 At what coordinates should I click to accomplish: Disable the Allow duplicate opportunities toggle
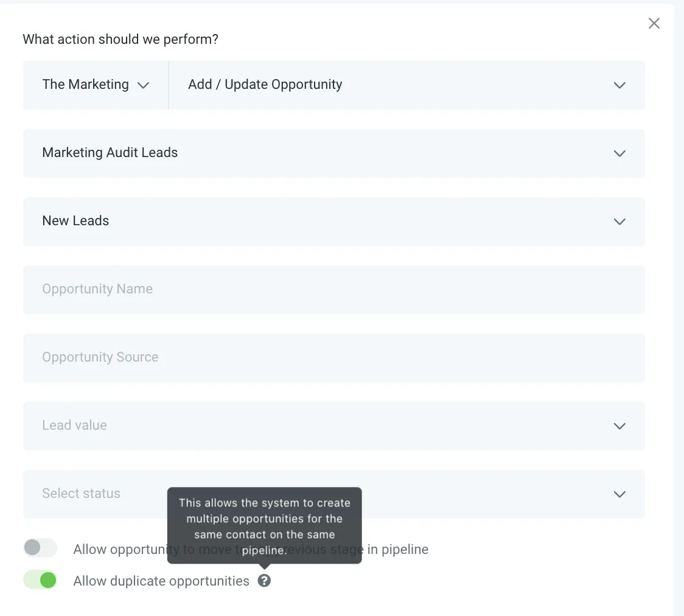tap(40, 580)
